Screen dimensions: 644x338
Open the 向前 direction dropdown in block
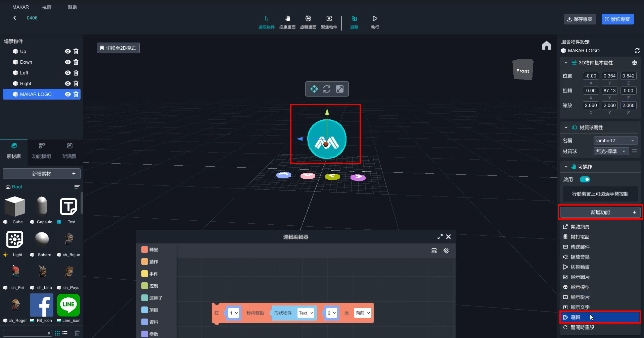point(363,313)
